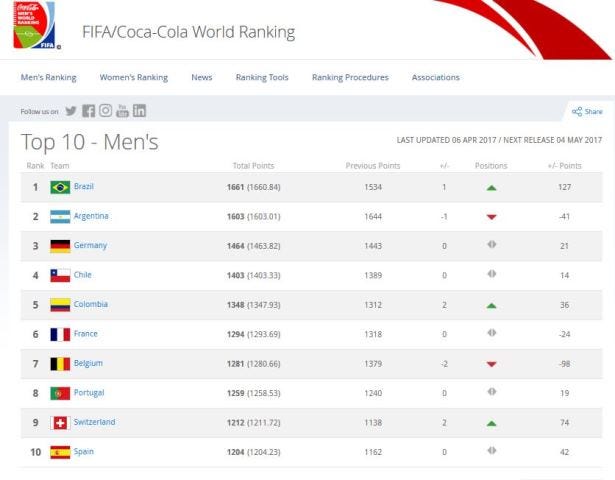The width and height of the screenshot is (615, 480).
Task: Click Portugal's unchanged position icon
Action: coord(491,391)
